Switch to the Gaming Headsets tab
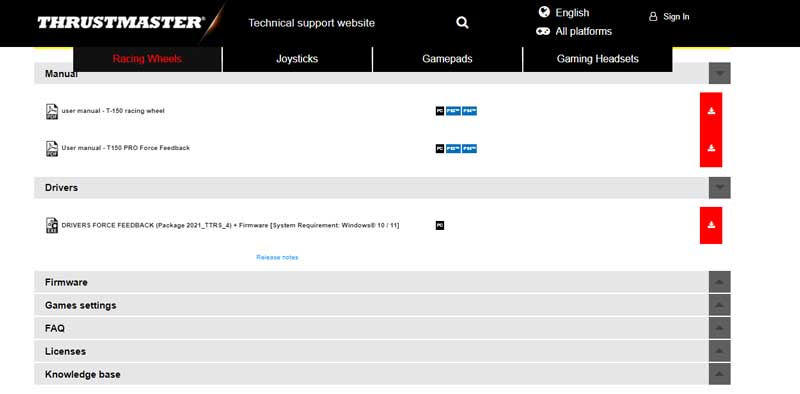The width and height of the screenshot is (800, 394). point(597,59)
